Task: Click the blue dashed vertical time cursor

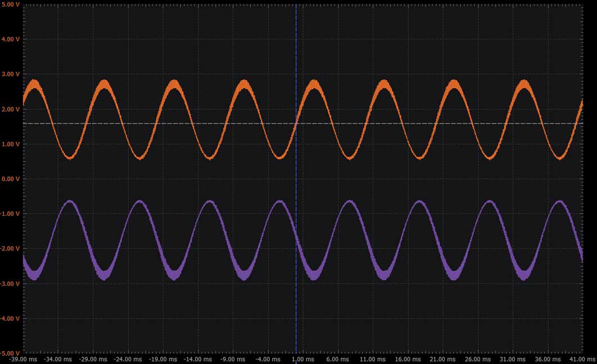Action: [296, 179]
